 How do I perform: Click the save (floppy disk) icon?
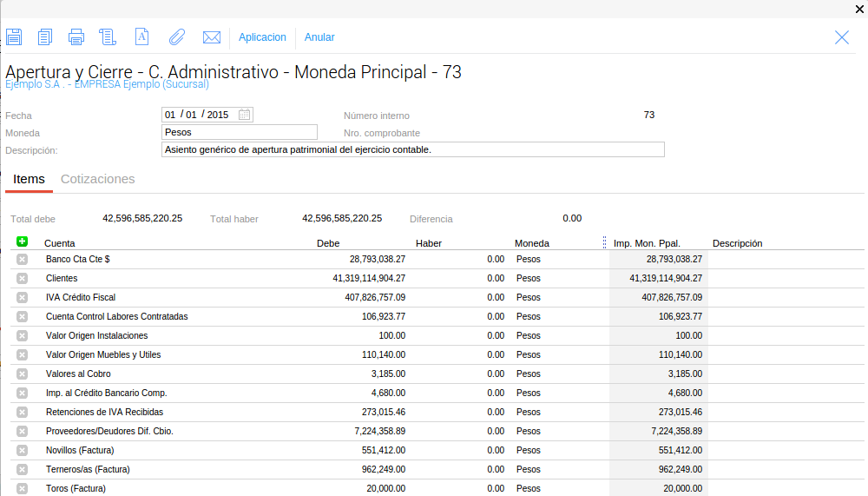click(x=13, y=36)
